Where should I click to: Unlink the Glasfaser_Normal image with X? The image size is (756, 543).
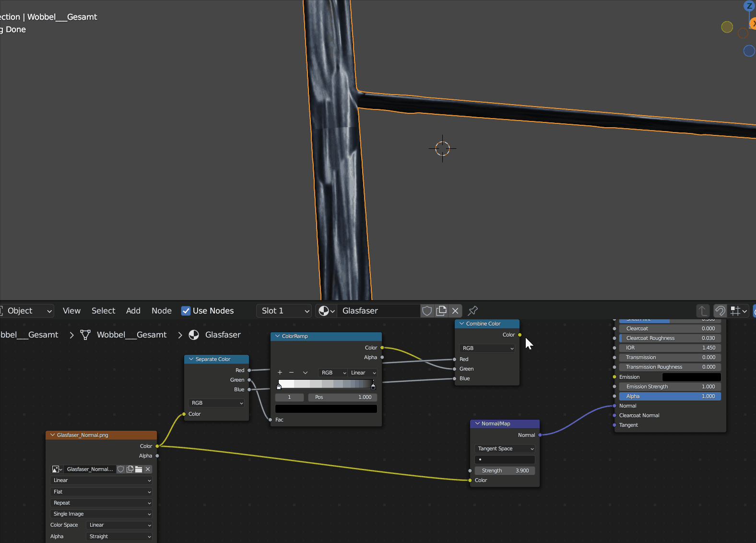coord(148,469)
